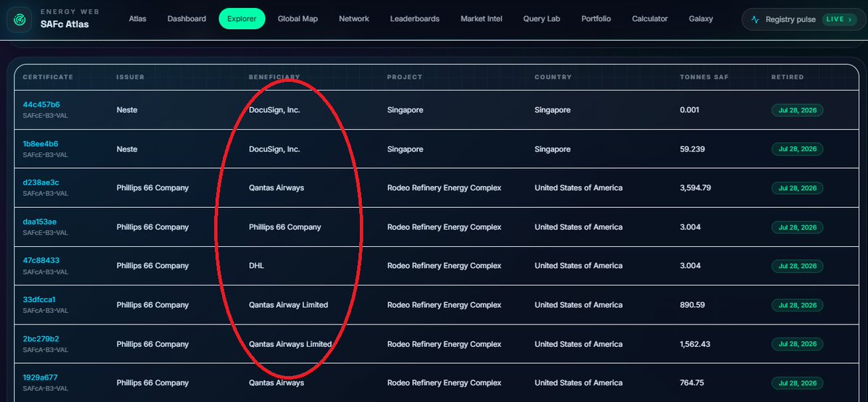Click the SAFc Atlas logo icon
Image resolution: width=868 pixels, height=402 pixels.
pyautogui.click(x=20, y=19)
